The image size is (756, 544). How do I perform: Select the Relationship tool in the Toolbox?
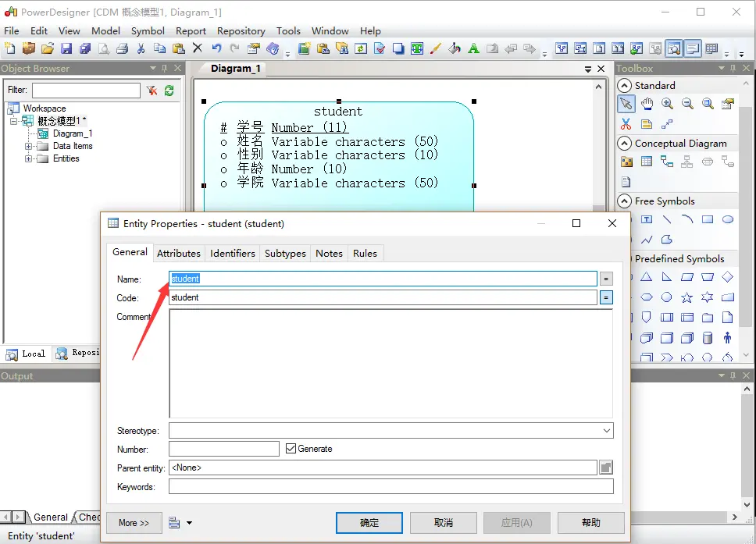tap(666, 162)
